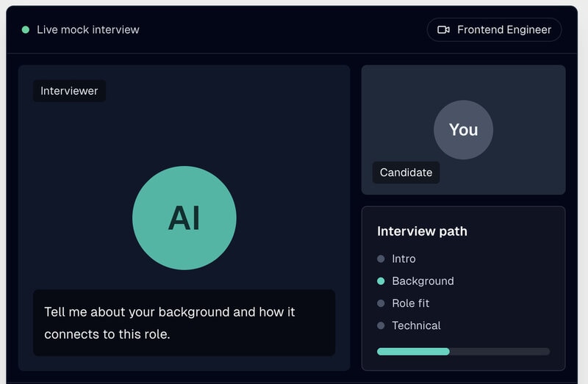This screenshot has height=384, width=588.
Task: Select the Intro step in the path
Action: pyautogui.click(x=397, y=258)
